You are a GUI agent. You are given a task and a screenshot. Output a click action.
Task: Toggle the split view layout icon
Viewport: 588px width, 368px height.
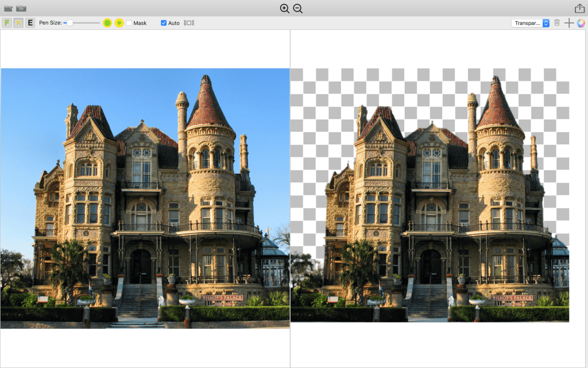189,23
